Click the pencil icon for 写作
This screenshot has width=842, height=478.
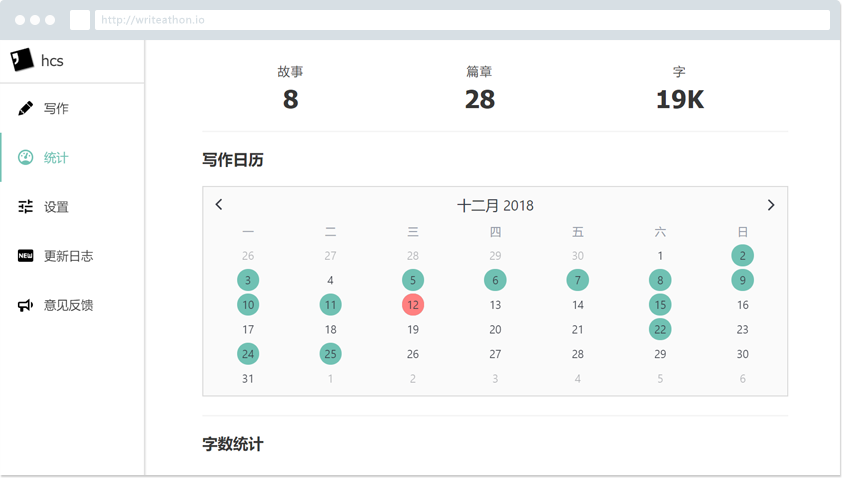26,108
